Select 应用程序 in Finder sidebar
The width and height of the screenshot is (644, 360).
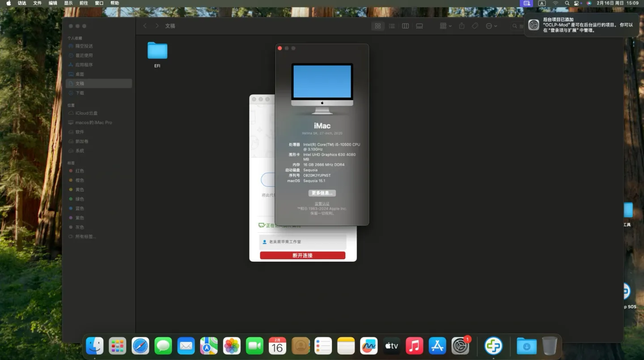click(x=84, y=65)
